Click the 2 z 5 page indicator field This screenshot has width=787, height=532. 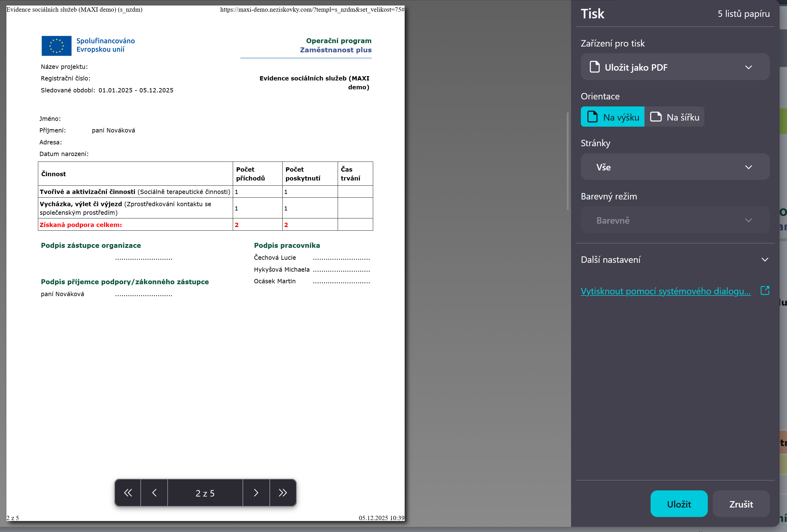205,493
